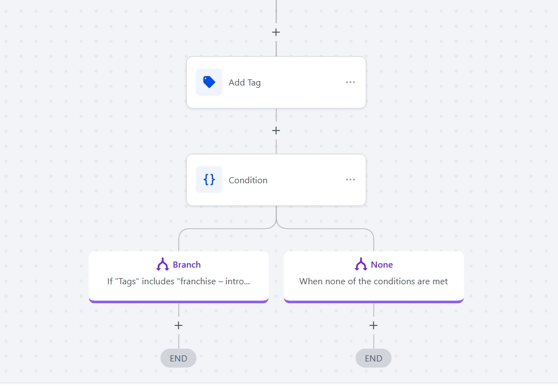Screen dimensions: 558x392
Task: Click the Condition text label
Action: point(248,180)
